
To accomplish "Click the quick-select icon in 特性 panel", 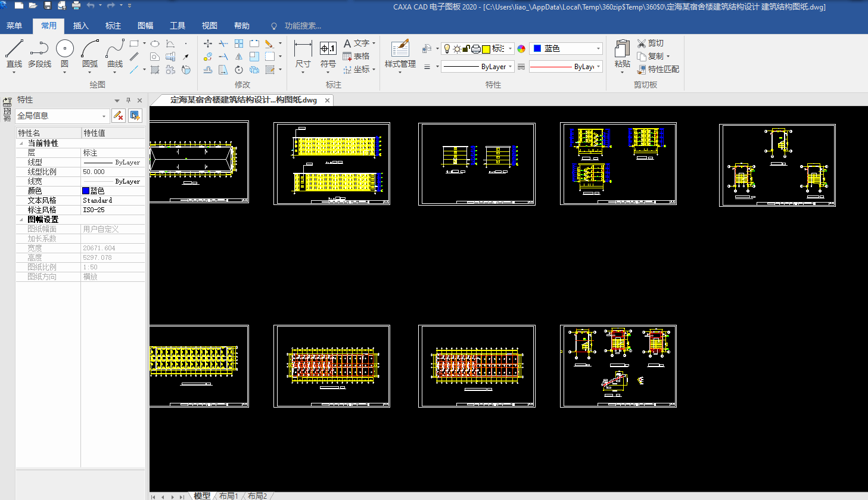I will click(135, 116).
